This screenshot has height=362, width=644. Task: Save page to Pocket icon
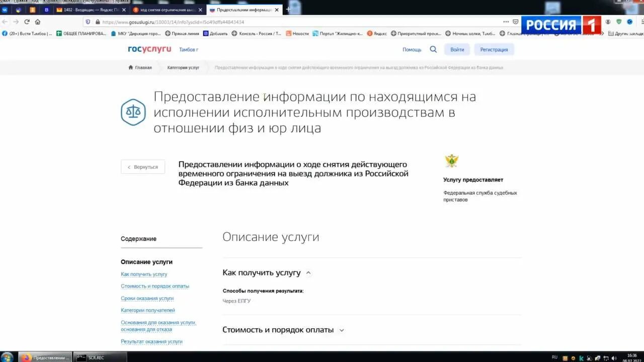click(515, 22)
